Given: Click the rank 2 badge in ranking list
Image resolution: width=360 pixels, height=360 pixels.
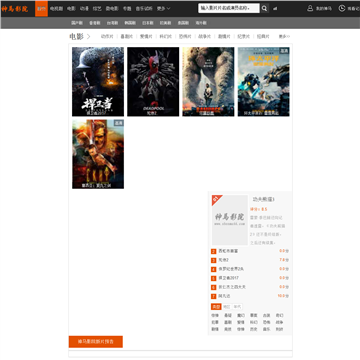Looking at the screenshot, I should [214, 251].
